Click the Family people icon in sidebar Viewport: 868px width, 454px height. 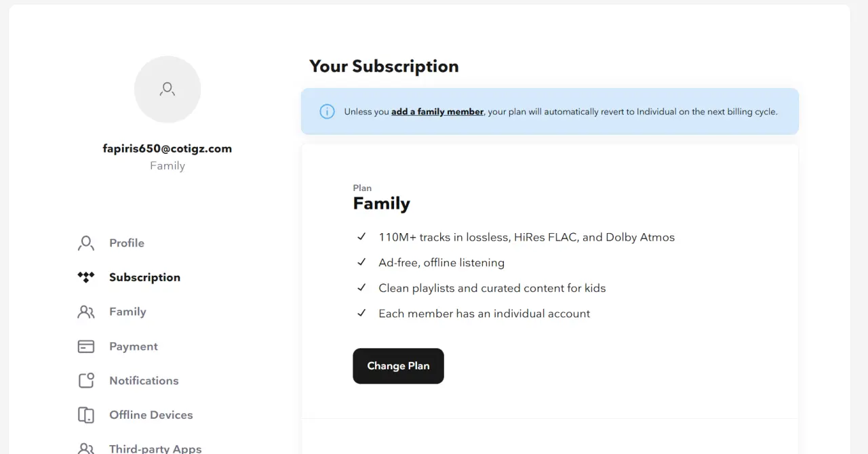tap(86, 312)
